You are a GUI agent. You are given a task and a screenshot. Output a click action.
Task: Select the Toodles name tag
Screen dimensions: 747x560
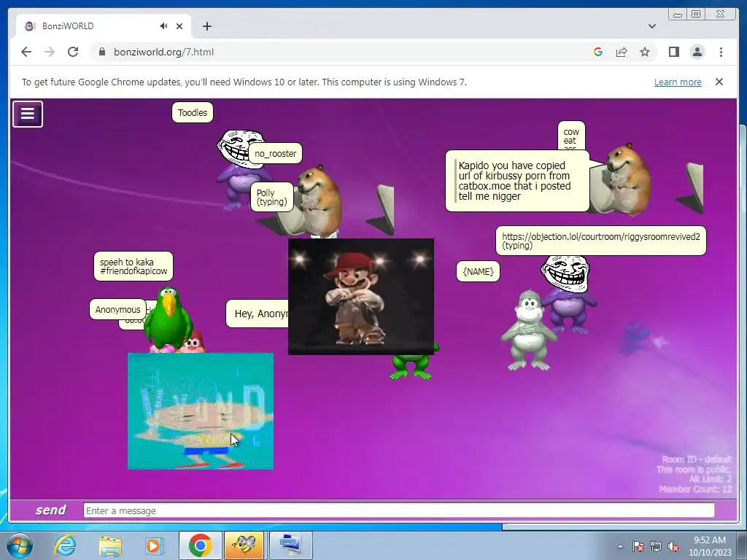click(193, 113)
